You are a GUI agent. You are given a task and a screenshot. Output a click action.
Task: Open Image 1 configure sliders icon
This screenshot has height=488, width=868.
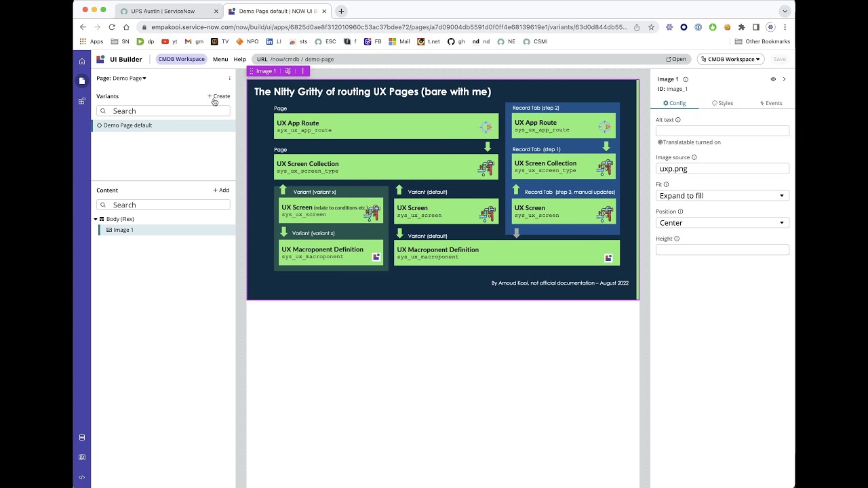tap(288, 71)
